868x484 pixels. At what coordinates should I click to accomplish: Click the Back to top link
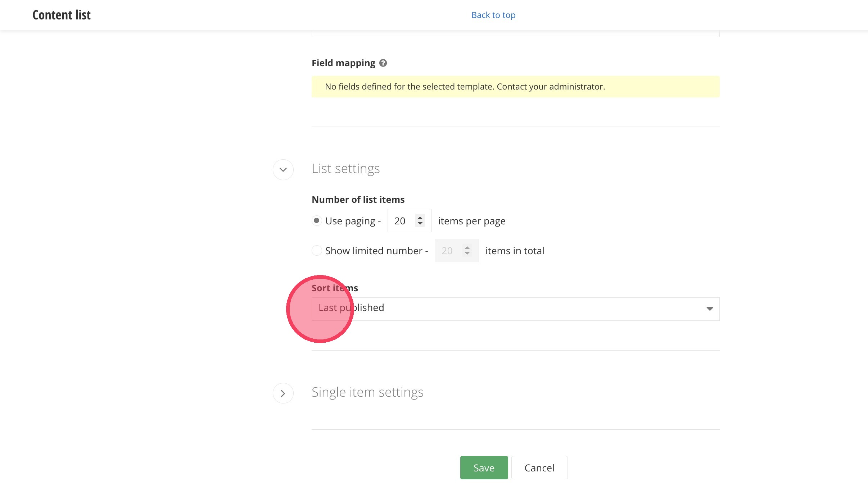click(x=493, y=15)
